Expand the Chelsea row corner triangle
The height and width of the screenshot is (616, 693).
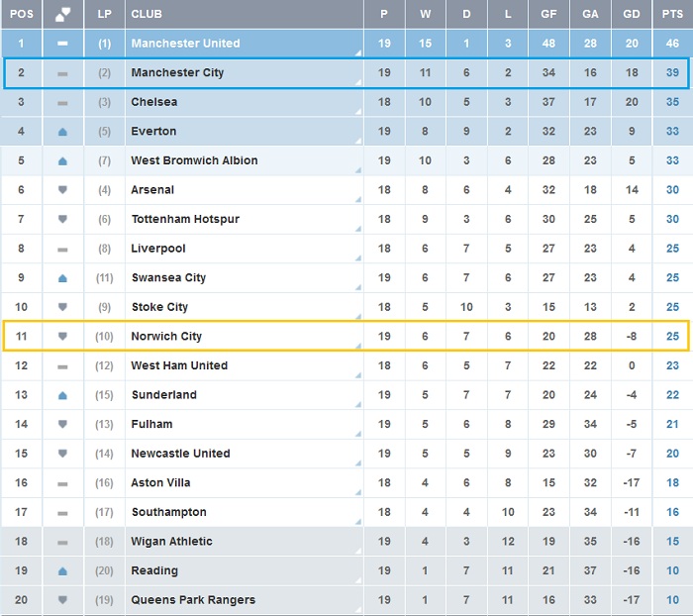[x=358, y=112]
